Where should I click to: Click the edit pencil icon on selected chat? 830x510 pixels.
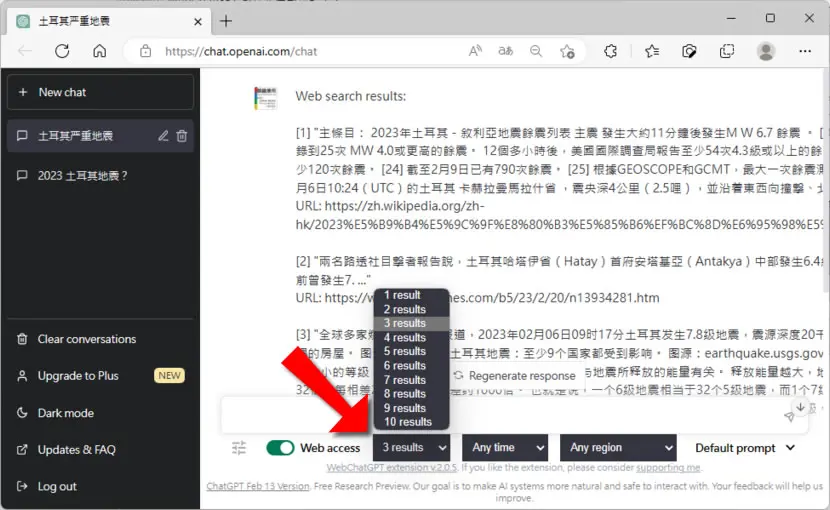point(163,136)
